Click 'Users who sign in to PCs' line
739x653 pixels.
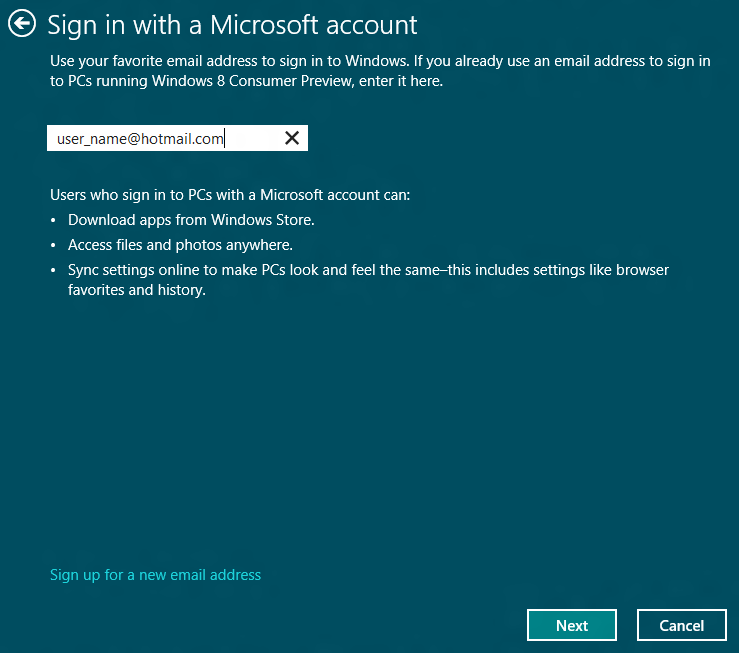point(230,195)
